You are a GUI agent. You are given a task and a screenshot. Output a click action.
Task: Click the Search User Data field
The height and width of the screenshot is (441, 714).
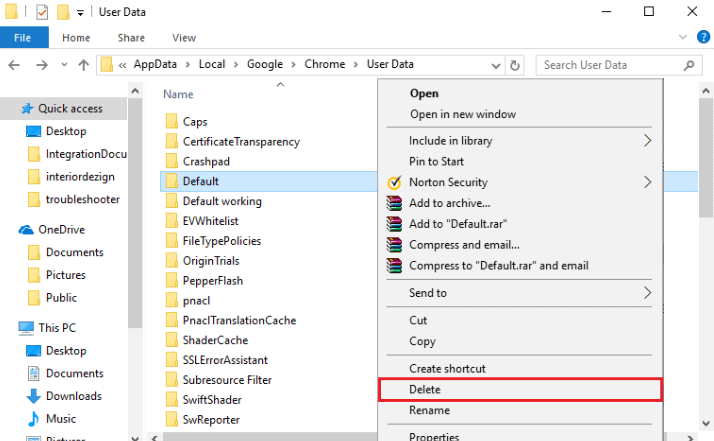click(x=619, y=65)
